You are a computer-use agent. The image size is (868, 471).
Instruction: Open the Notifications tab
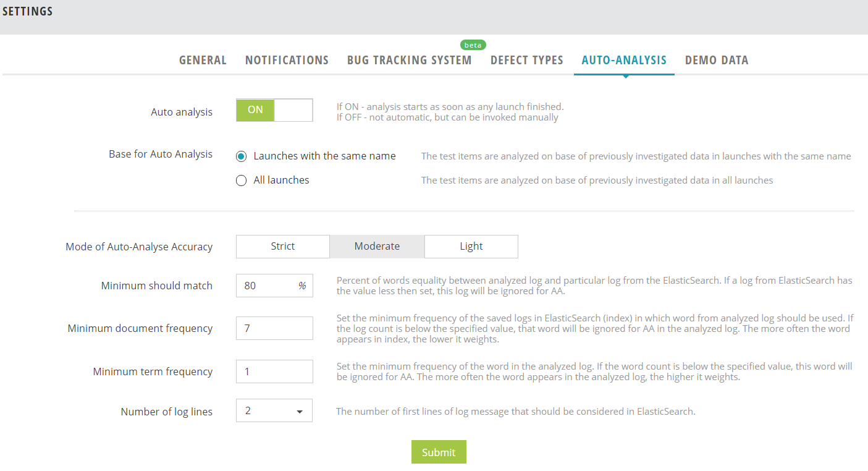[x=287, y=60]
